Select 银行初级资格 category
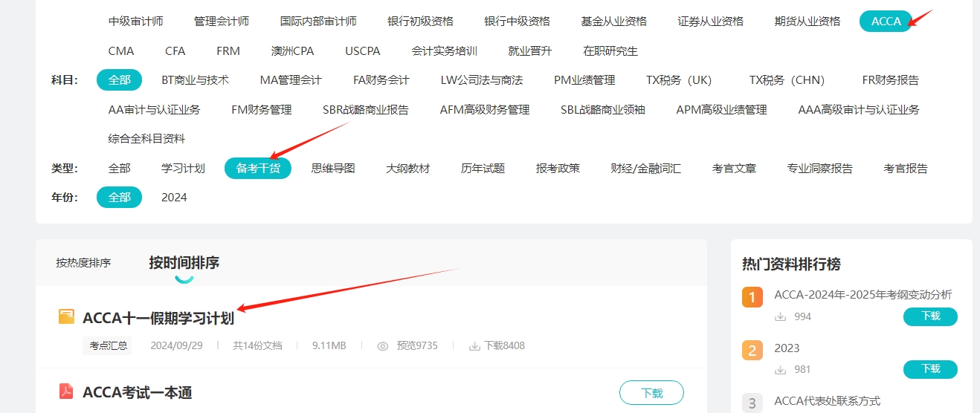This screenshot has width=980, height=413. [420, 22]
